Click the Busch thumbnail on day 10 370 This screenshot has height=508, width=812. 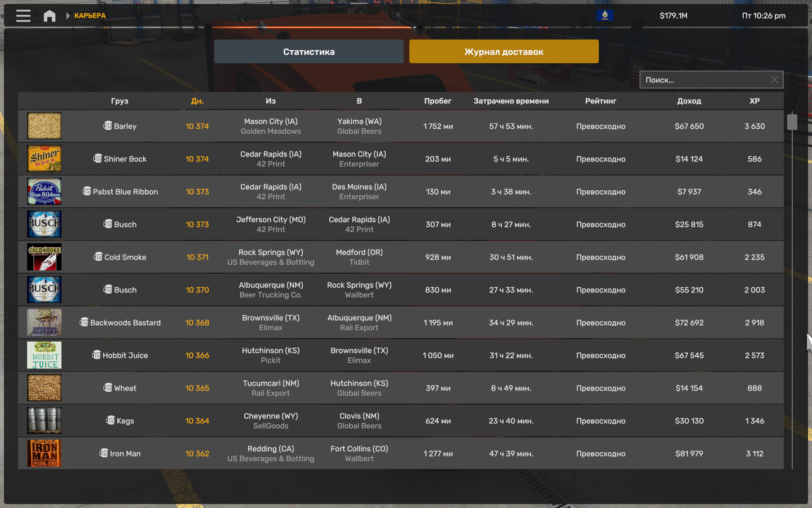(x=45, y=290)
